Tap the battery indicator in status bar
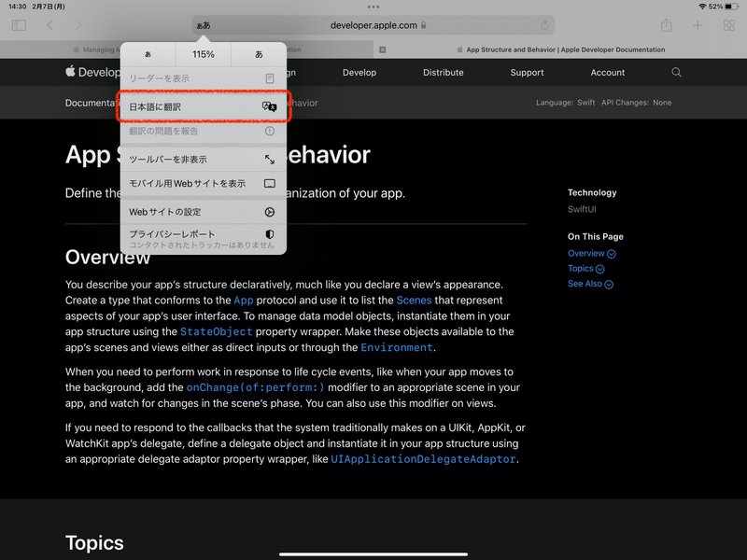Screen dimensions: 747x560 click(732, 7)
